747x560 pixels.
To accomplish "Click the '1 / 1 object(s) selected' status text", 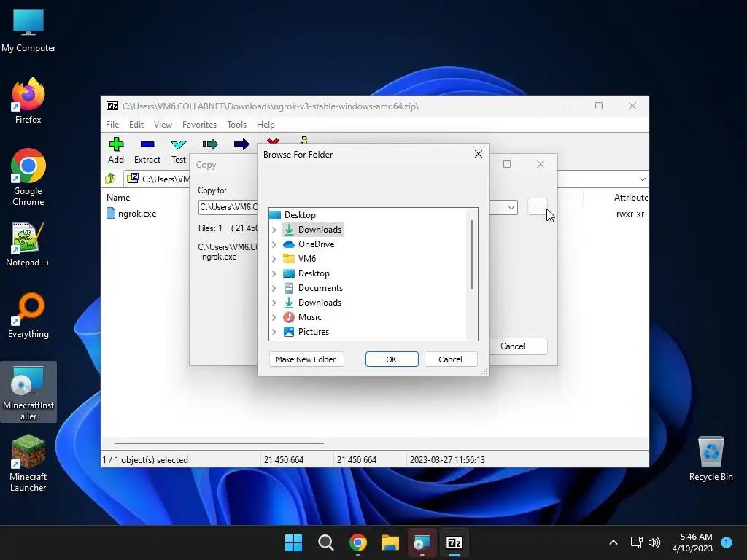I will click(145, 460).
